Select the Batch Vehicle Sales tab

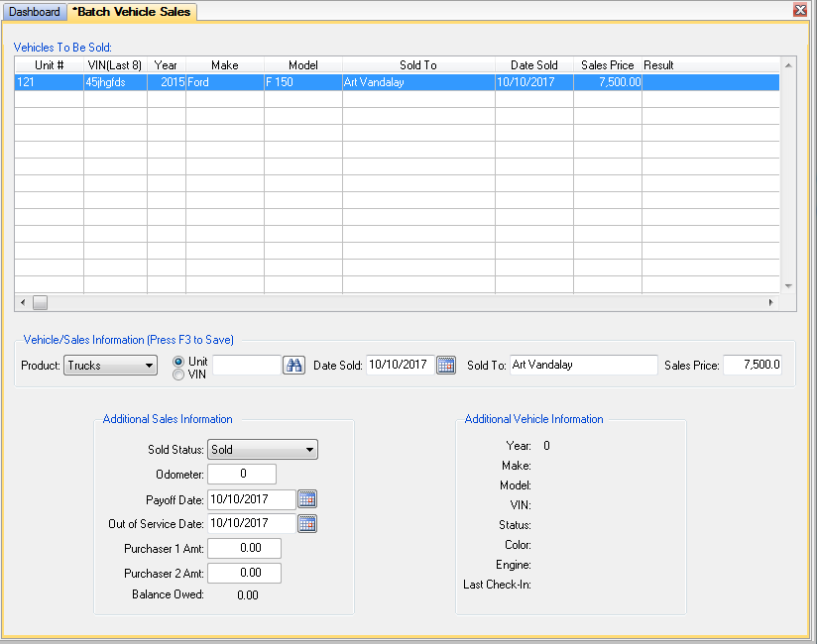click(x=132, y=12)
